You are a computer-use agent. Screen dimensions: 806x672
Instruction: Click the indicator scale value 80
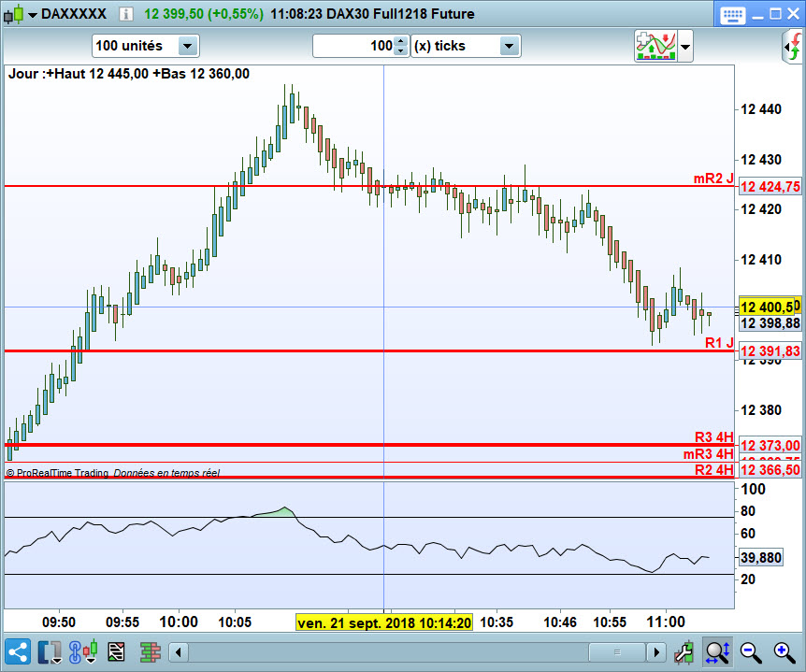748,510
